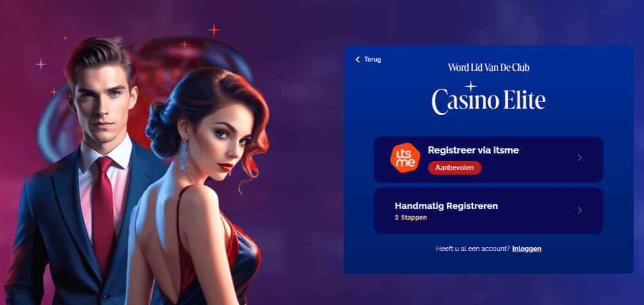Screen dimensions: 644x305
Task: Open manual registration via its right chevron
Action: pos(579,210)
